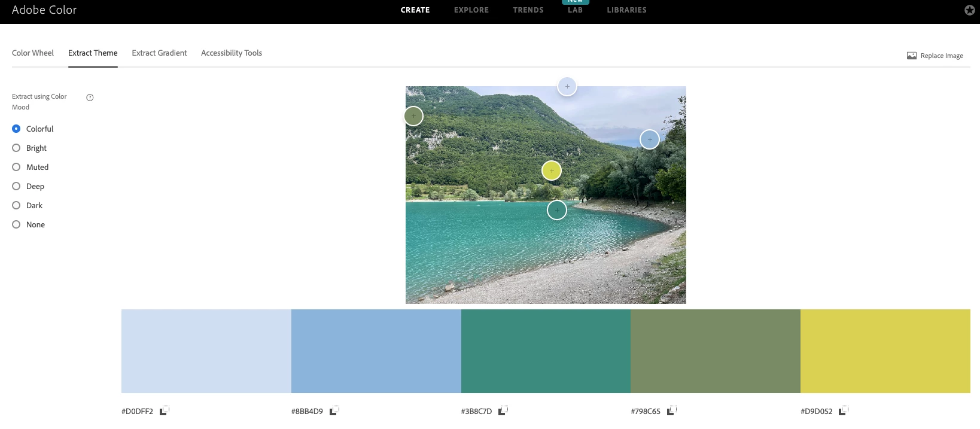Screen dimensions: 980x429
Task: Copy the #D9D052 hex code icon
Action: (844, 410)
